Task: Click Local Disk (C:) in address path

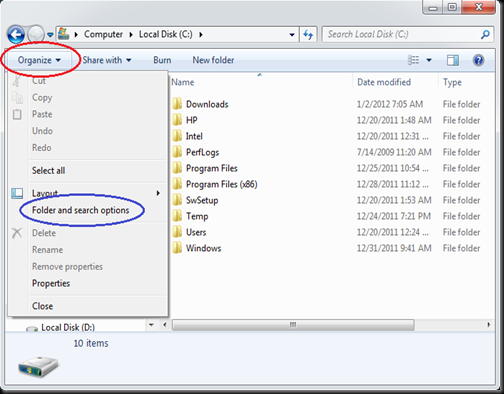Action: point(166,34)
